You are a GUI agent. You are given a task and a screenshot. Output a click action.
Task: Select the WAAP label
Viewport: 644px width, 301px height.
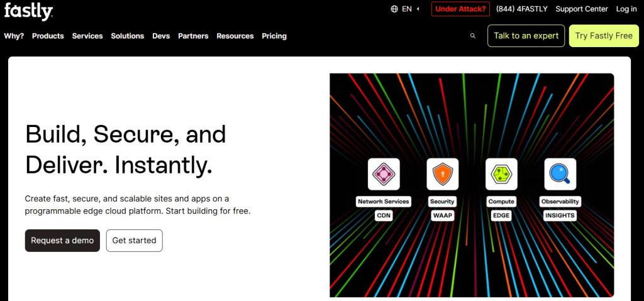[442, 215]
